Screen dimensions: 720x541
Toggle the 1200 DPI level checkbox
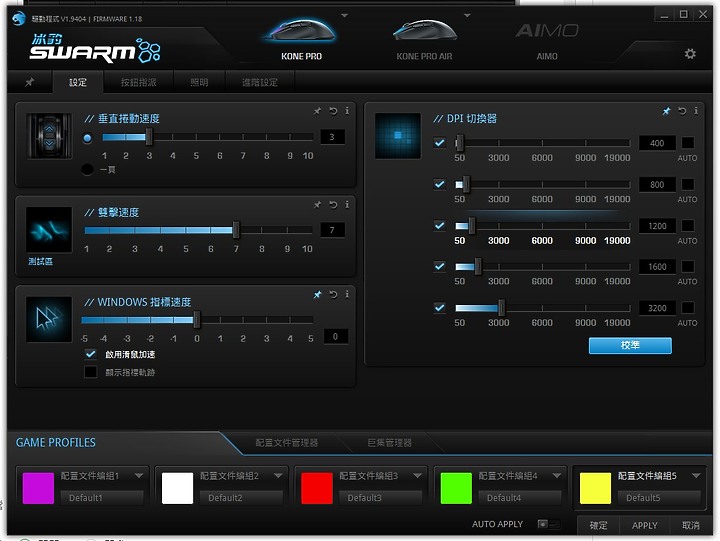point(439,225)
